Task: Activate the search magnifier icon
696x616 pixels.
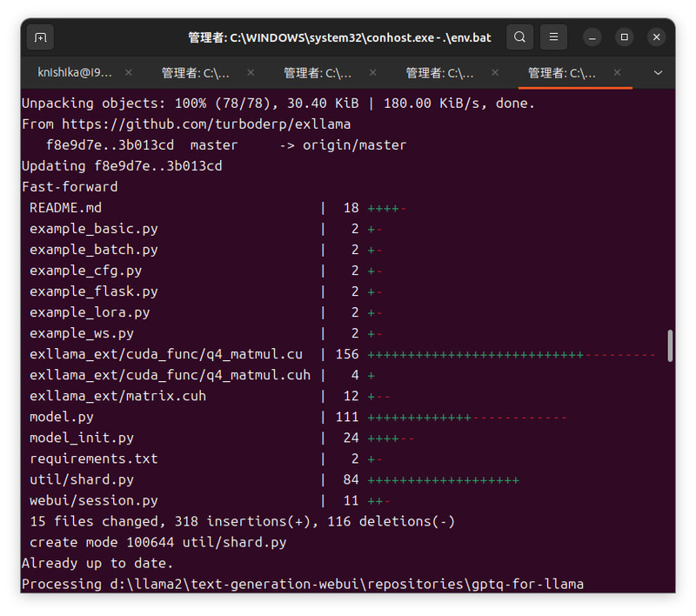Action: pos(519,37)
